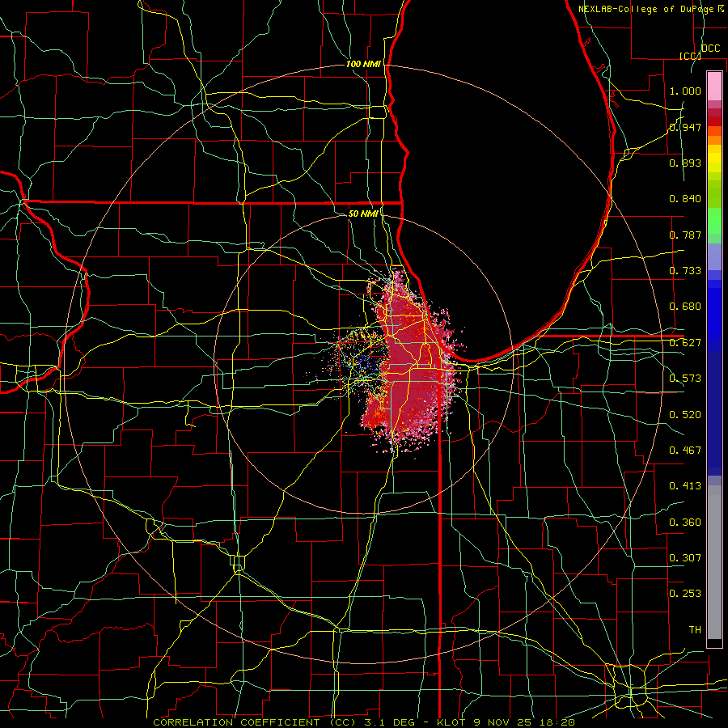The width and height of the screenshot is (728, 728).
Task: Pick the light pink color bar segment
Action: pos(714,86)
